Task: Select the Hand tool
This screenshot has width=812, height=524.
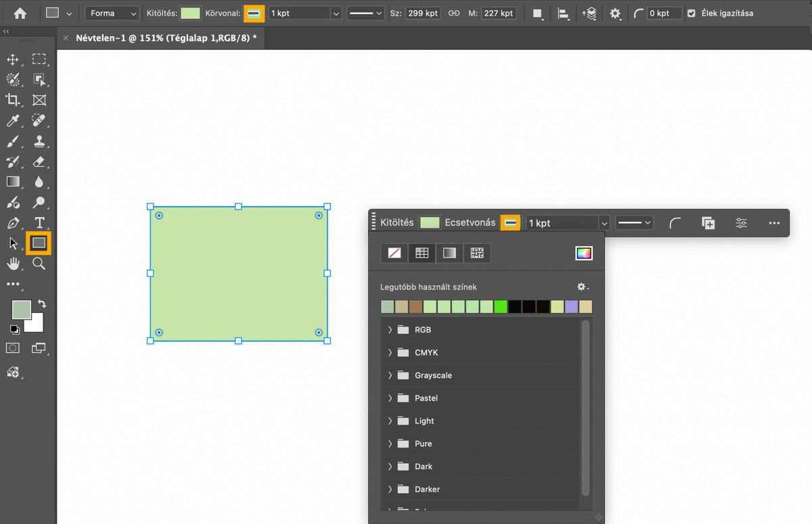Action: coord(13,264)
